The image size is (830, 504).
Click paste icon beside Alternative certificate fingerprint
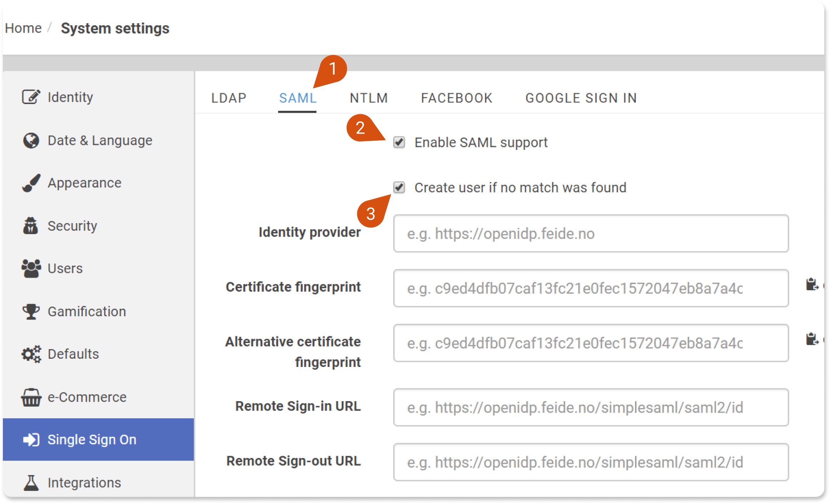click(812, 339)
